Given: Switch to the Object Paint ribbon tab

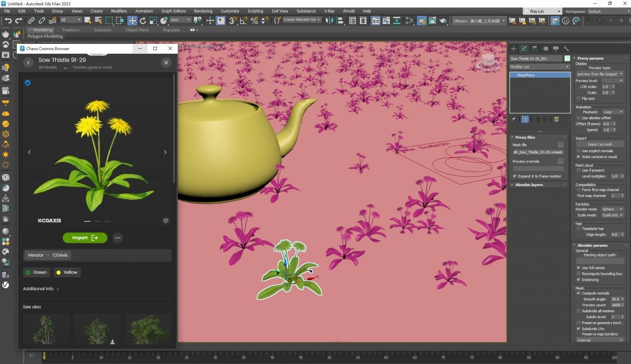Looking at the screenshot, I should [x=137, y=30].
